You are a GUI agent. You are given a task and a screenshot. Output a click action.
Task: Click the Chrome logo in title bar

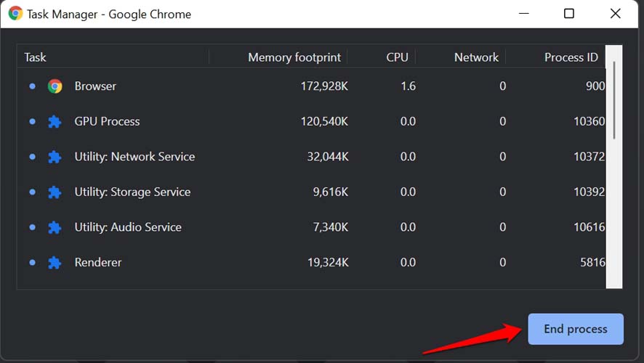click(15, 14)
